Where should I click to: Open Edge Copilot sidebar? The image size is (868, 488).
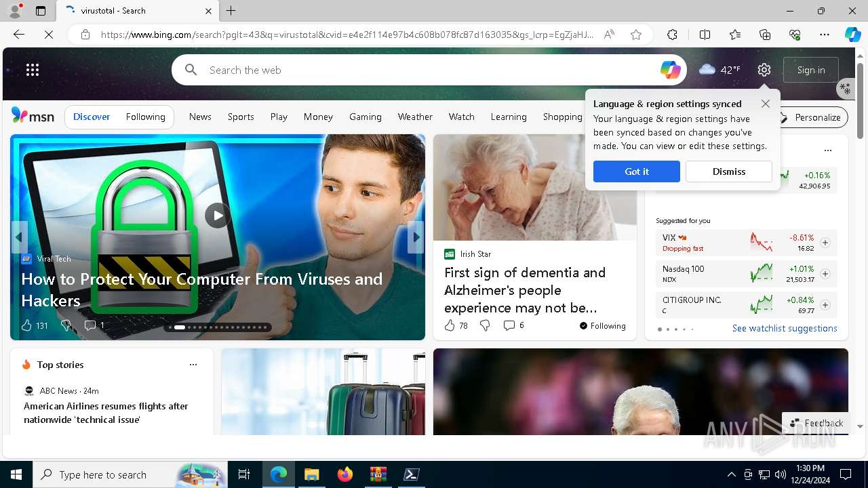coord(852,35)
